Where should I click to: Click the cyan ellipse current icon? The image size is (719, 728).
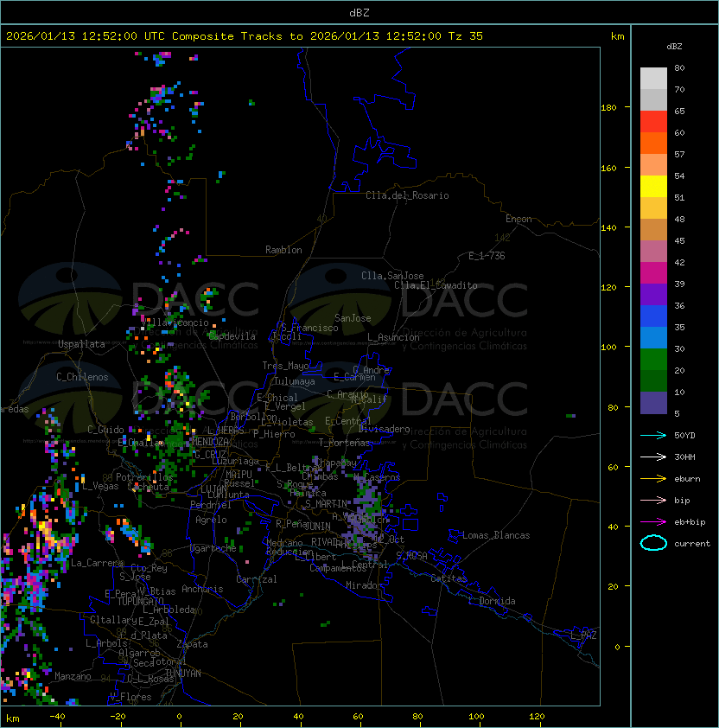653,543
